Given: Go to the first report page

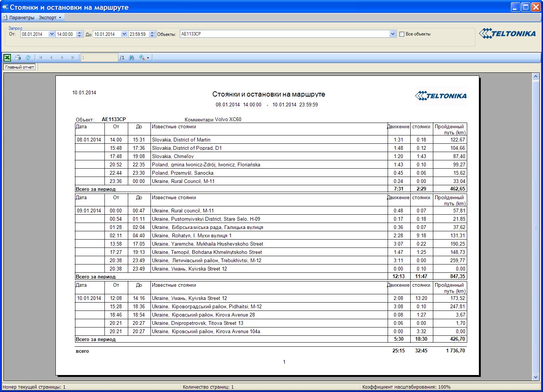Looking at the screenshot, I should point(41,58).
